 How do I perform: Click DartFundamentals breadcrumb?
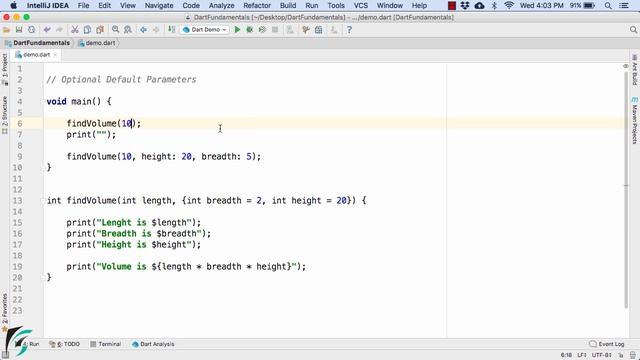coord(38,43)
